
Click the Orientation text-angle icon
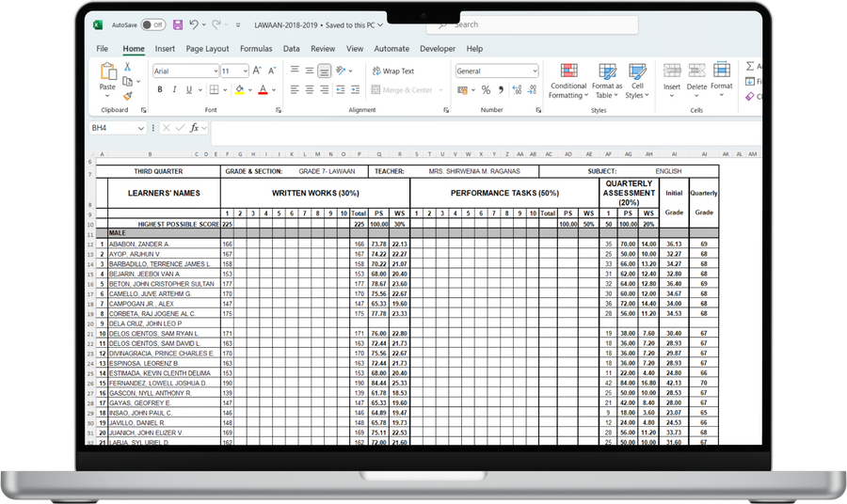[341, 71]
